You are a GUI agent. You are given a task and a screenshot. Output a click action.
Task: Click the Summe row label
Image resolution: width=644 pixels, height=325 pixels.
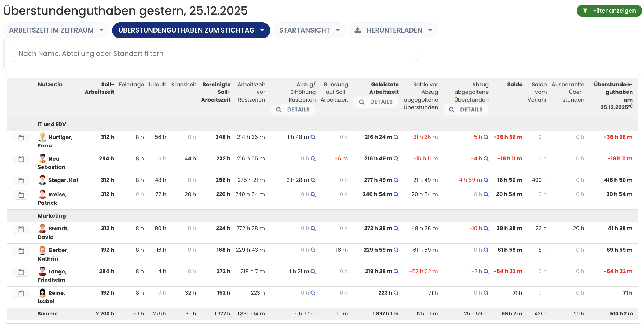tap(47, 313)
